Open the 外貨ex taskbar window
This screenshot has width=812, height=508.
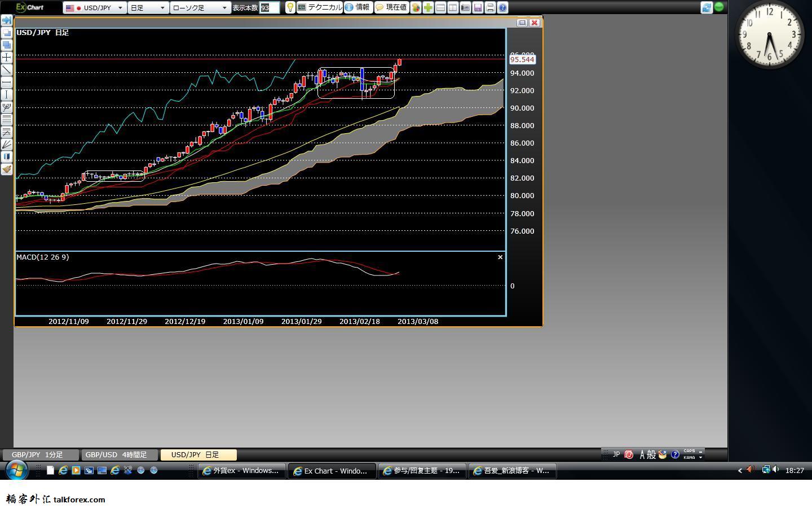(241, 471)
